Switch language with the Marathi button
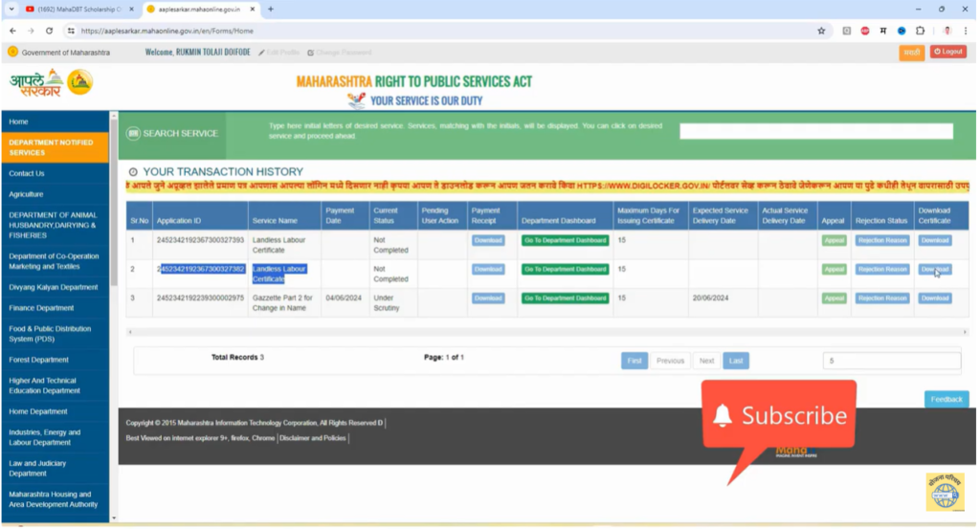The image size is (980, 529). [x=912, y=52]
